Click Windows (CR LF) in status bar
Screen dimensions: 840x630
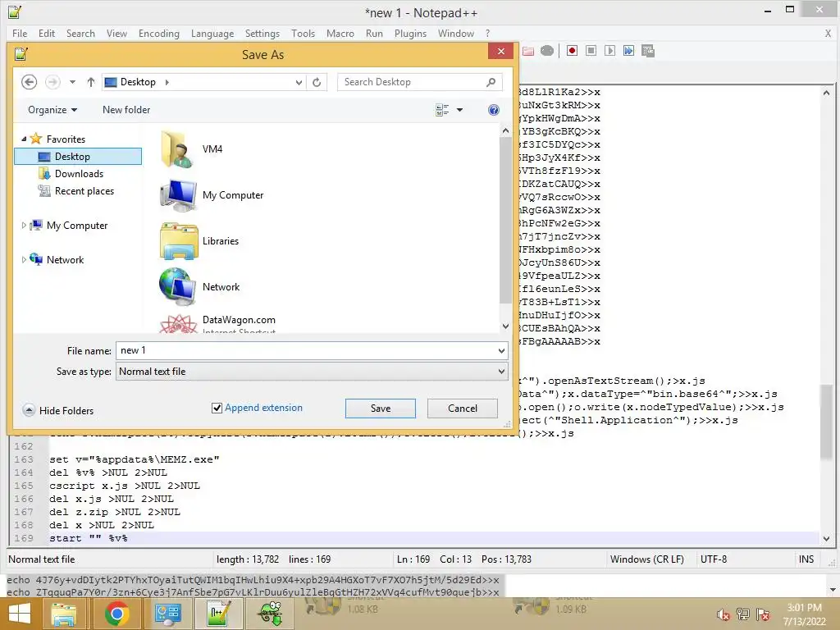[647, 559]
